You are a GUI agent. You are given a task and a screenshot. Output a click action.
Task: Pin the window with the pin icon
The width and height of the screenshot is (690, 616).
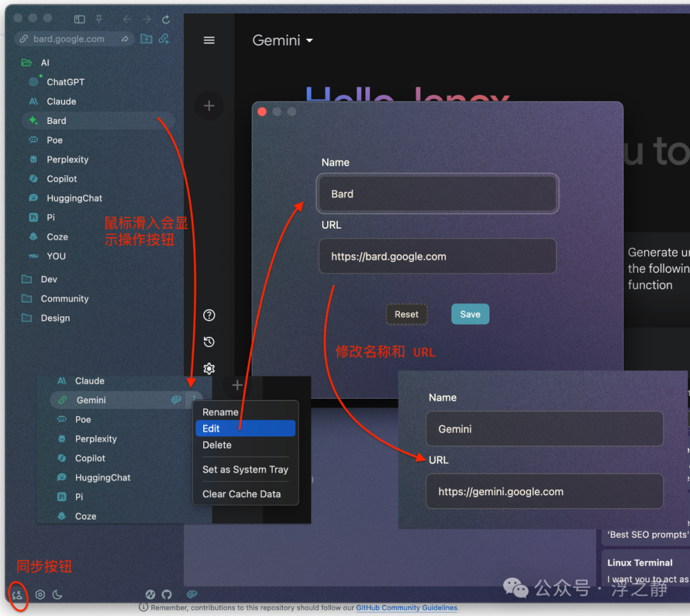pos(99,19)
